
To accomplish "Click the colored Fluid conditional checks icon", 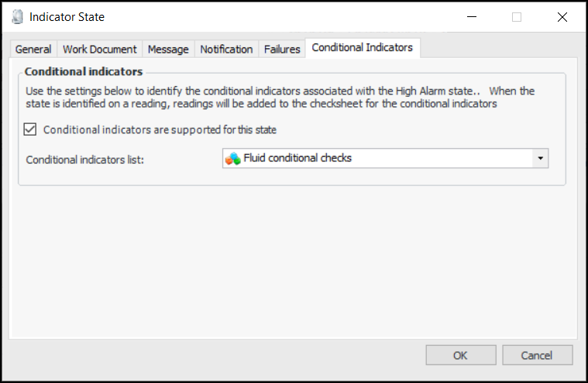I will coord(232,158).
